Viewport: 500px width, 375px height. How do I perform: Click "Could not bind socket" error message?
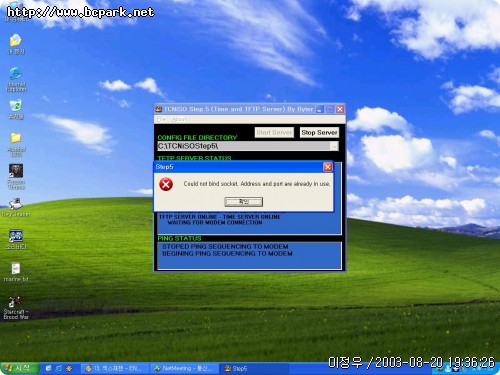pyautogui.click(x=257, y=184)
